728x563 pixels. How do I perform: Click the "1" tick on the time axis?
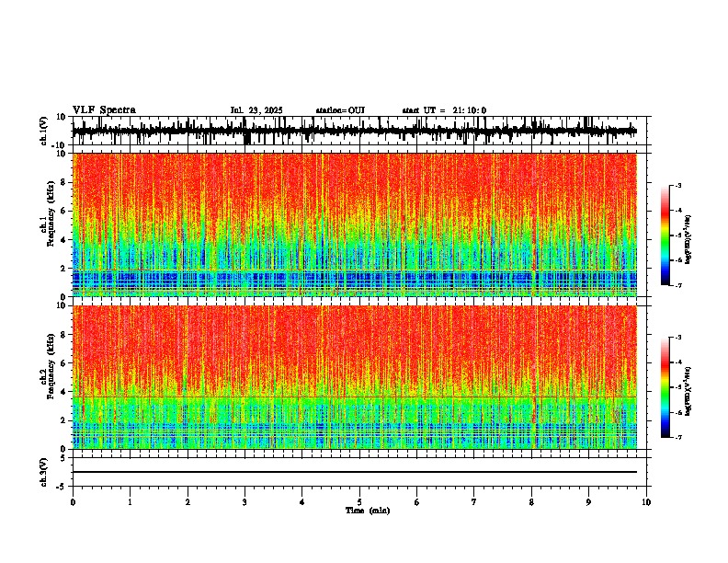click(130, 502)
